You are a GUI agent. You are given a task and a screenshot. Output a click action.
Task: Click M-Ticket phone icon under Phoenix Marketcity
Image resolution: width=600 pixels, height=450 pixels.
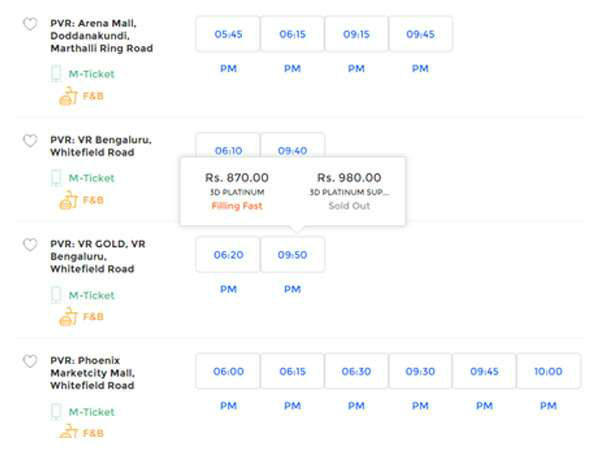58,411
